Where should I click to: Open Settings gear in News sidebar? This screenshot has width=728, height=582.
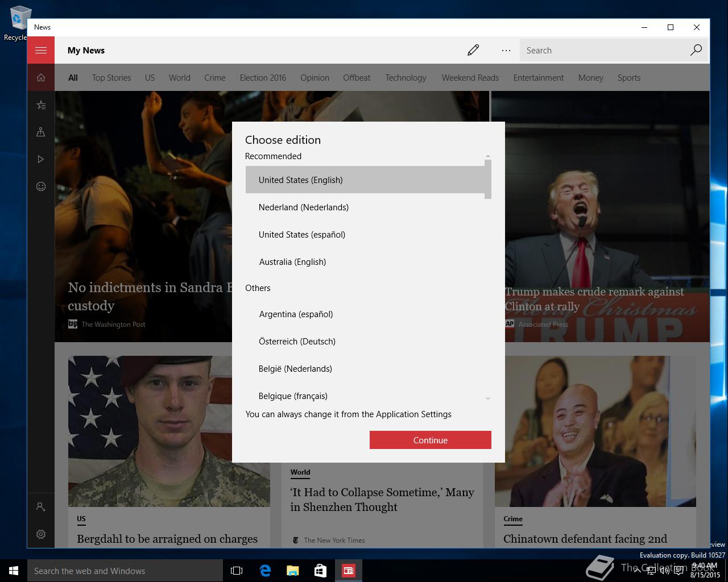click(41, 534)
